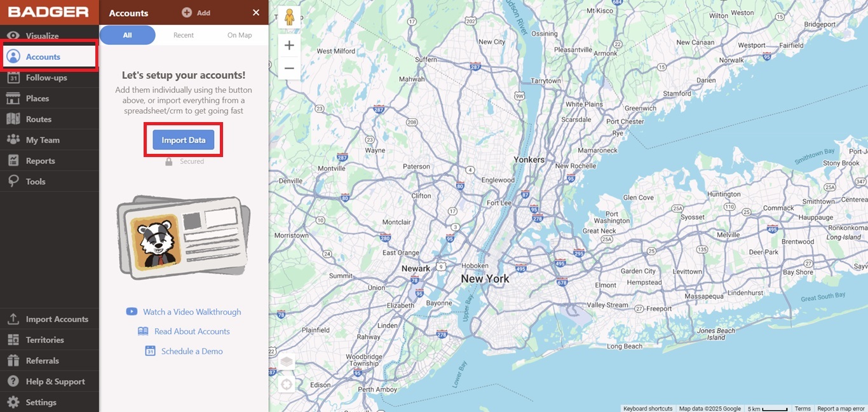Center map on my current location
868x412 pixels.
[x=287, y=385]
